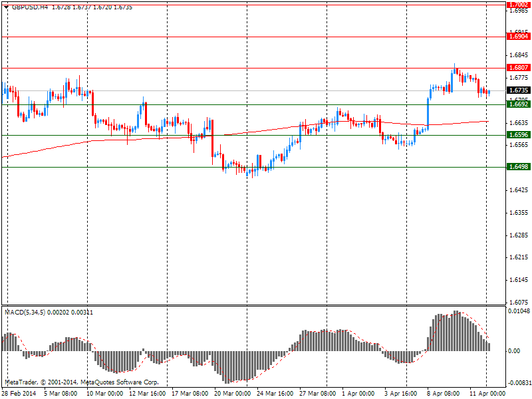
Task: Click the 20 Mar 00:00 time axis label
Action: pyautogui.click(x=232, y=393)
